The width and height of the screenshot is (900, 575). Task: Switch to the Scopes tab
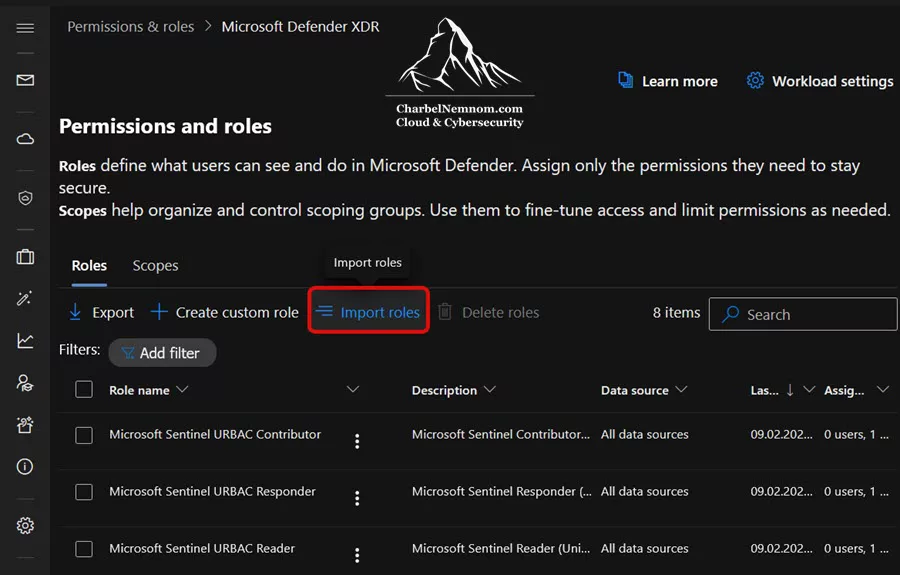(156, 266)
